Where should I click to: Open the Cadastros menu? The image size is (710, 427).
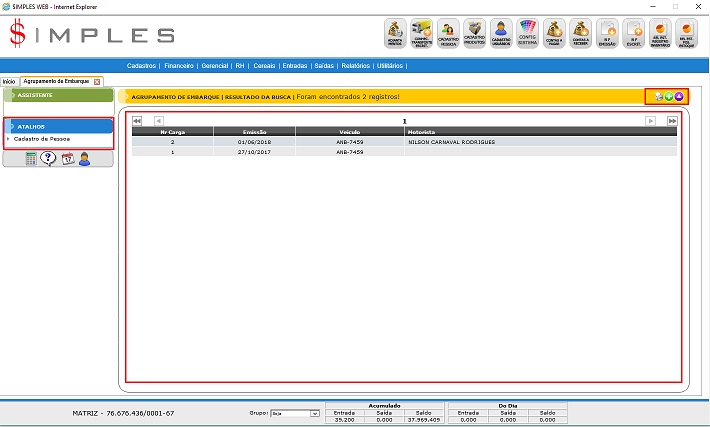click(147, 65)
